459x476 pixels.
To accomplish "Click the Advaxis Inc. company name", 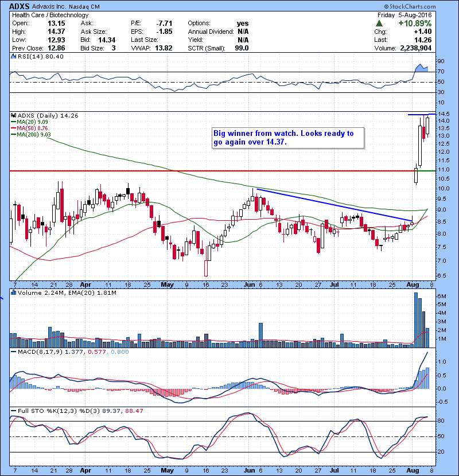I will pos(49,6).
